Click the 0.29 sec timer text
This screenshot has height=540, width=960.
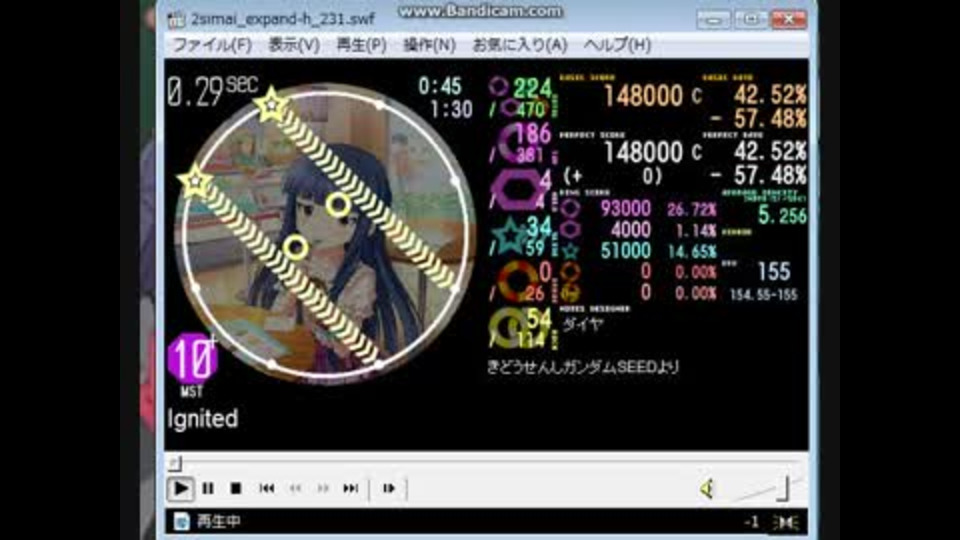(212, 92)
